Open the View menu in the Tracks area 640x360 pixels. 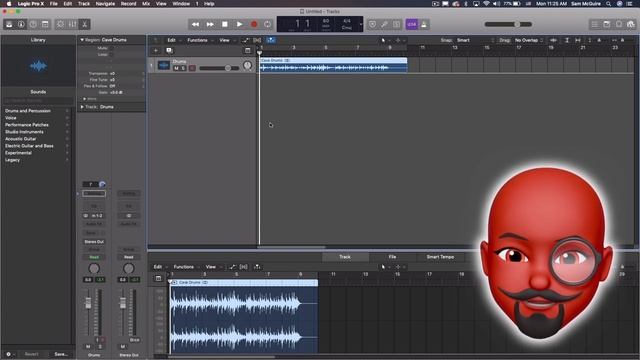tap(224, 40)
